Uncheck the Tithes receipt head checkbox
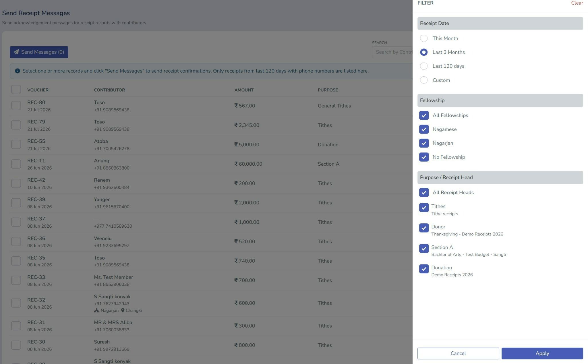The image size is (588, 364). pyautogui.click(x=424, y=208)
